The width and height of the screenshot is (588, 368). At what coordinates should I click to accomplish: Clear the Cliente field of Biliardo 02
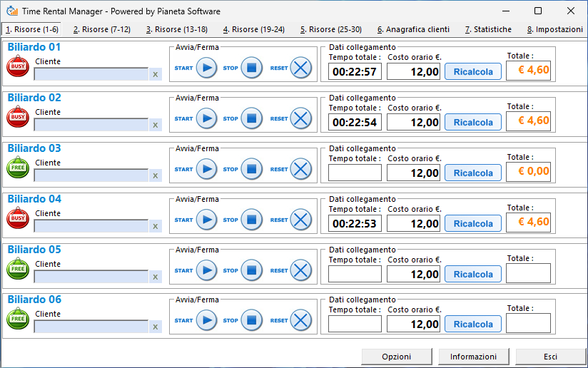coord(155,125)
